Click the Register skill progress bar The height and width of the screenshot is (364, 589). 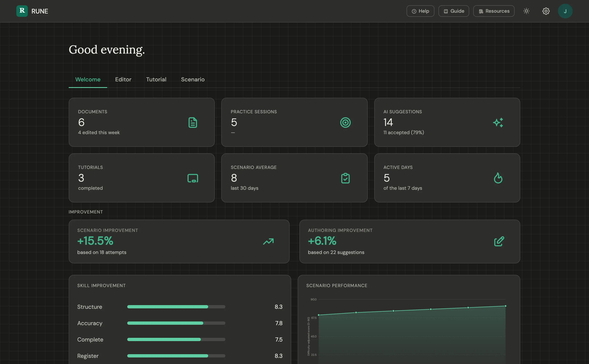[176, 356]
